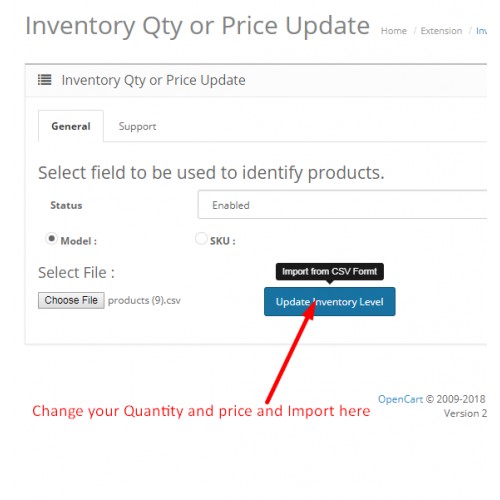Click the truncated last breadcrumb link
Image resolution: width=500 pixels, height=500 pixels.
click(481, 31)
